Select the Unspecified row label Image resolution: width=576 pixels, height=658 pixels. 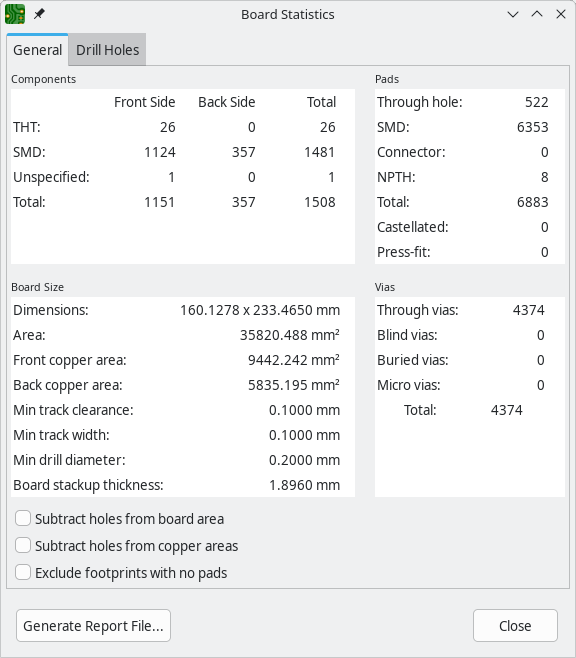click(51, 177)
